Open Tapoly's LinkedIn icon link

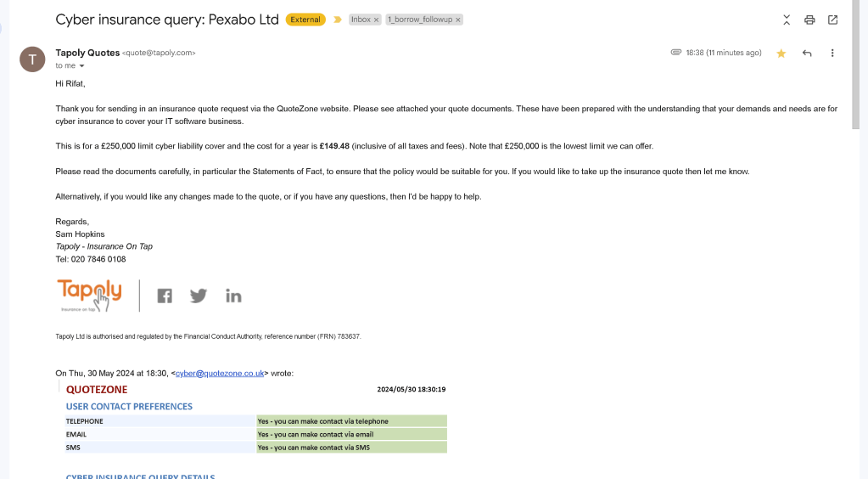[x=233, y=296]
